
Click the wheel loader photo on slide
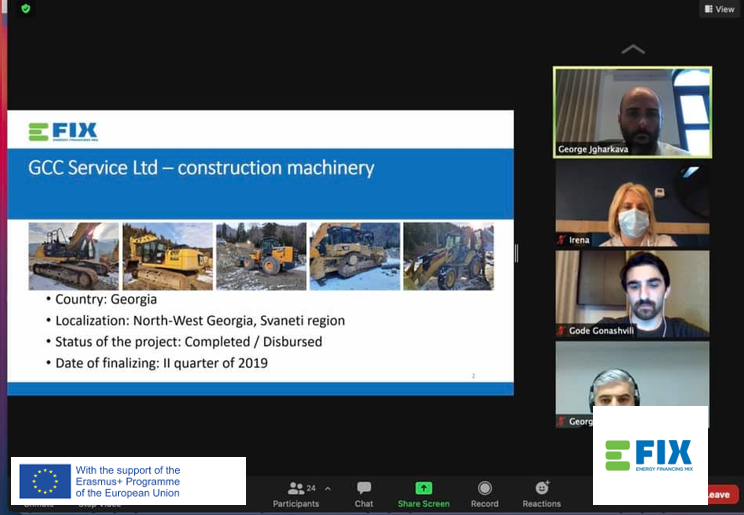click(x=261, y=256)
